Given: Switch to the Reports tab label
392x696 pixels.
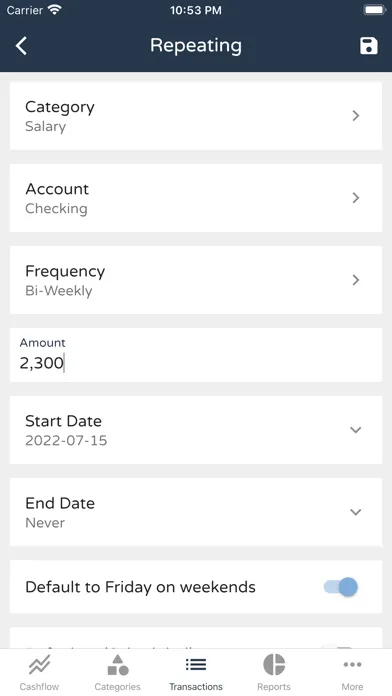Looking at the screenshot, I should click(274, 687).
